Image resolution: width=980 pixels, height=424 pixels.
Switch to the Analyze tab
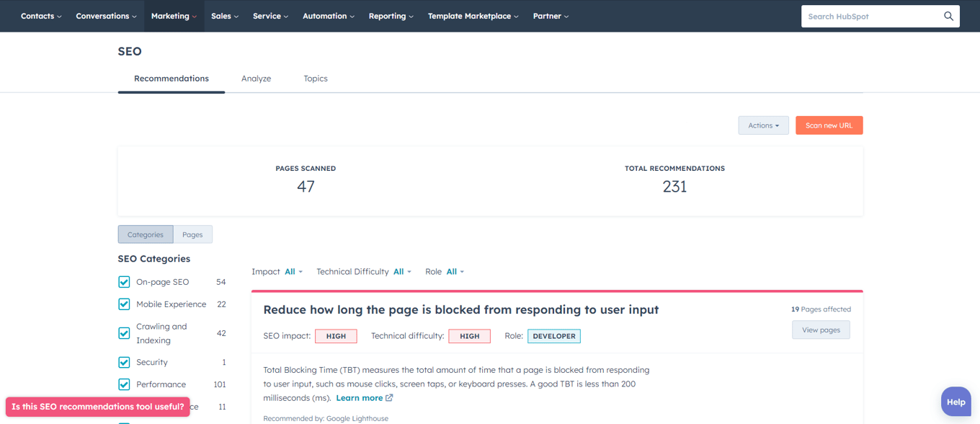256,78
